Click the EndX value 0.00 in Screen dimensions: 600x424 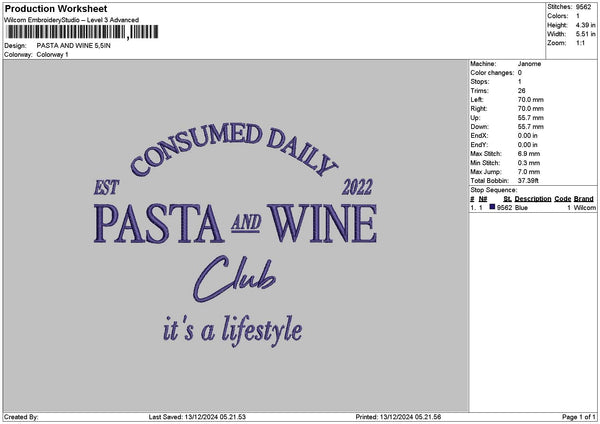point(527,136)
